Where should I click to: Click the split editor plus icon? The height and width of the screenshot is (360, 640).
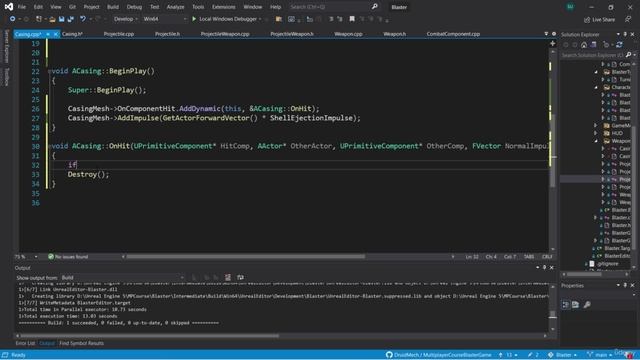tap(553, 43)
